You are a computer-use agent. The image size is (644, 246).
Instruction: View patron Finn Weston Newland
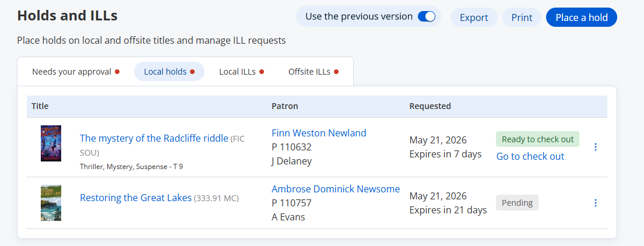[319, 133]
